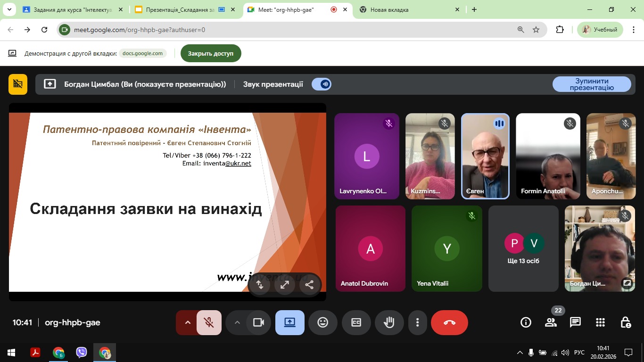
Task: Switch to the Новая вкладка tab
Action: tap(405, 9)
